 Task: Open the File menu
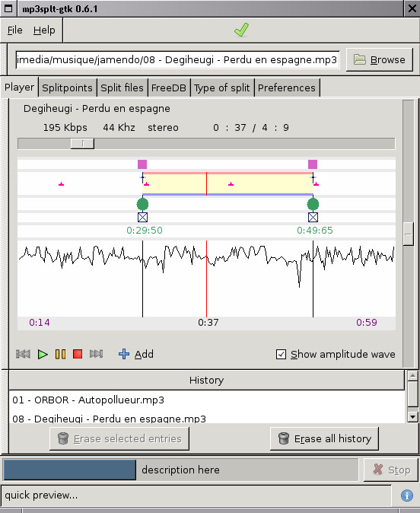point(15,30)
